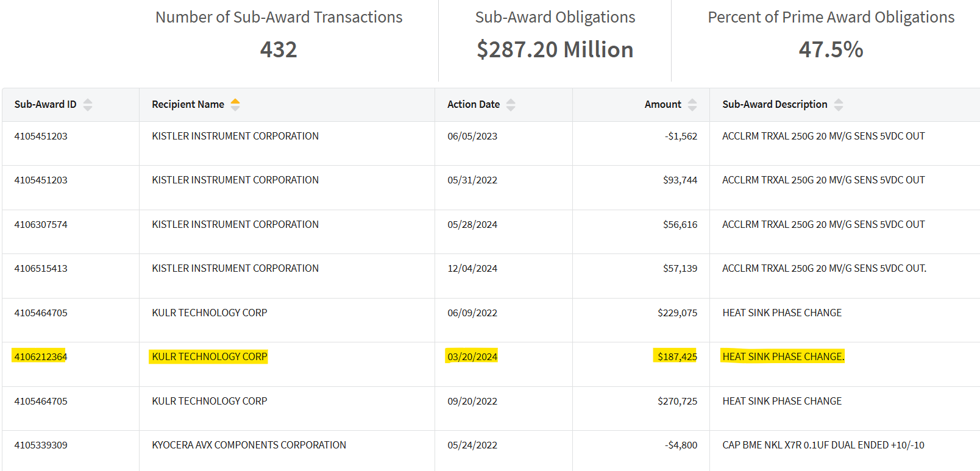Click the Recipient Name column header text

tap(188, 105)
